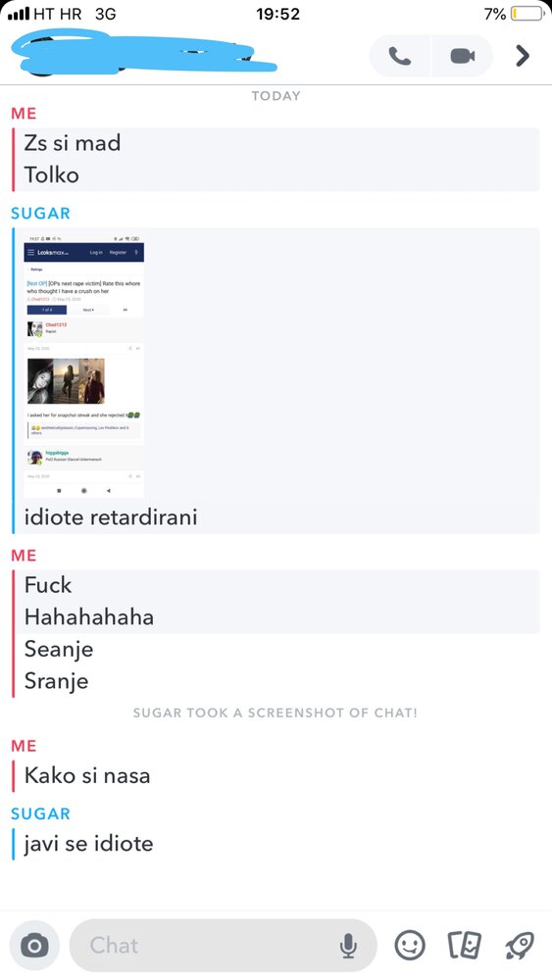Tap the battery indicator in status bar

coord(527,13)
